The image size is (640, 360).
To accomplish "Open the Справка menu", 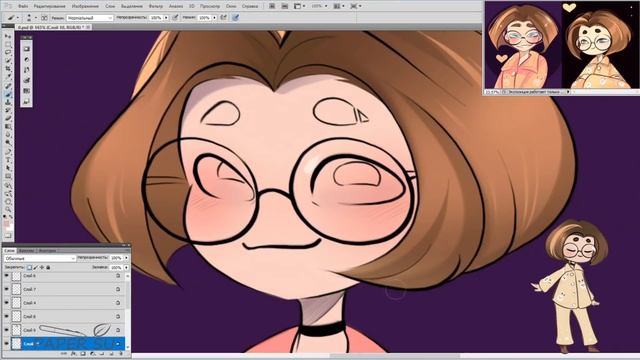I will (x=250, y=7).
